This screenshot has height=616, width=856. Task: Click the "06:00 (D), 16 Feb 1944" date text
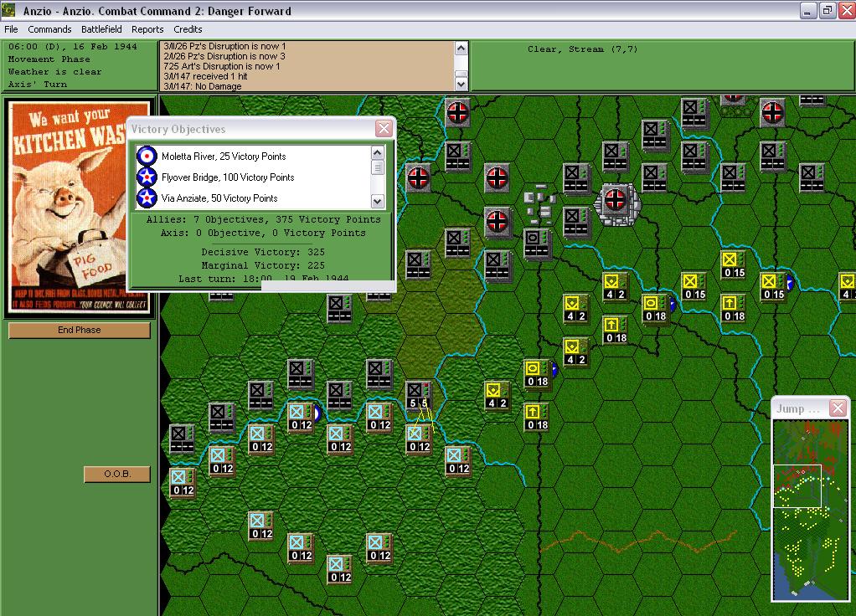[x=73, y=47]
